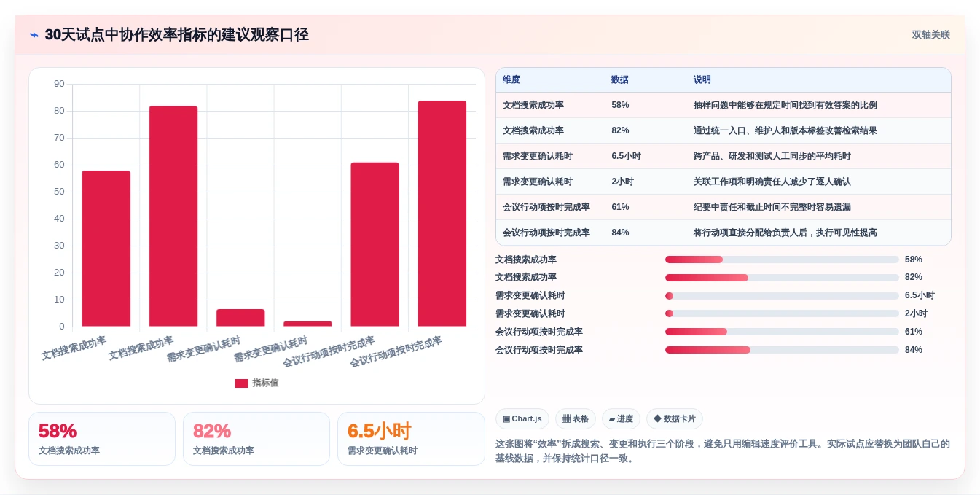Click the 说明 column header
Screen dimensions: 980x495
[x=702, y=79]
